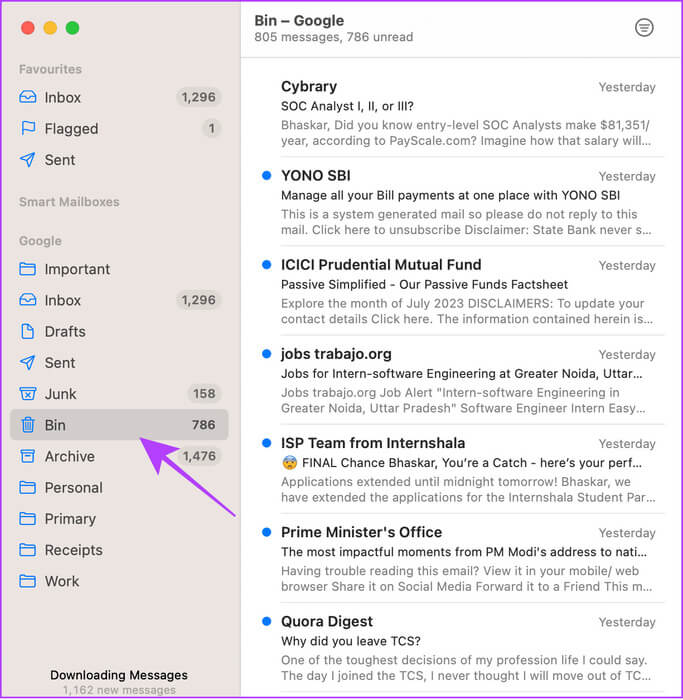This screenshot has height=700, width=683.
Task: Click the unread dot beside YONO SBI
Action: coord(267,175)
